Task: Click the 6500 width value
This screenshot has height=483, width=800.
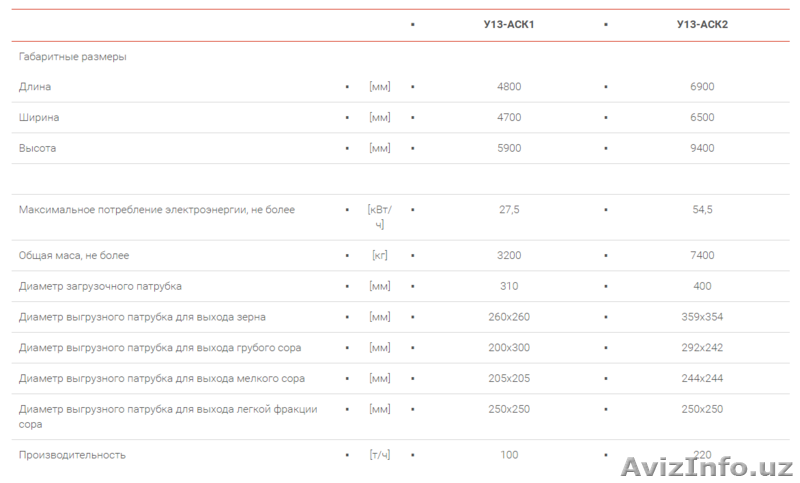Action: tap(702, 117)
